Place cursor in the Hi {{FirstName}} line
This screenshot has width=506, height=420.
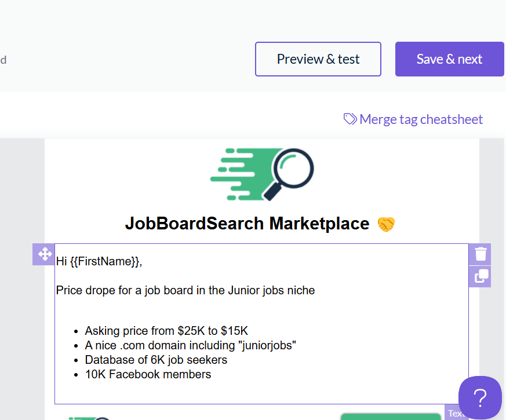tap(99, 261)
